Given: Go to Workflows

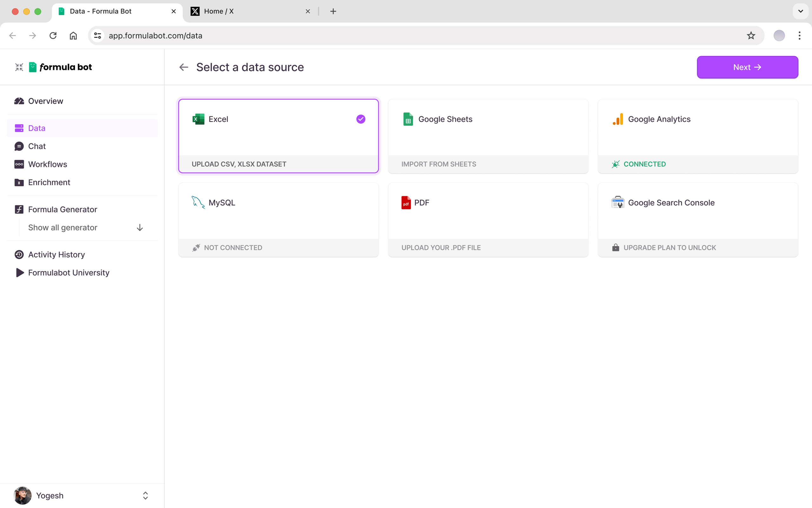Looking at the screenshot, I should 82,164.
